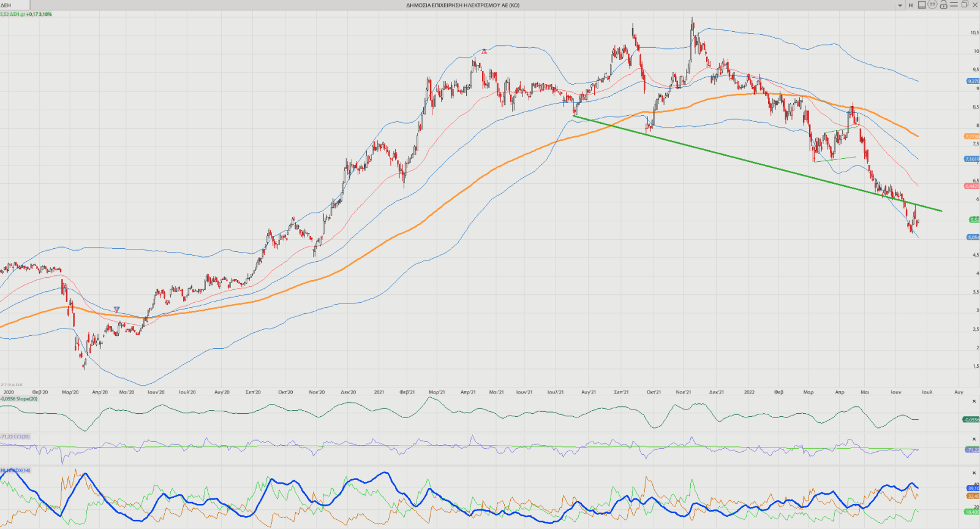Toggle the bottom panel layout icon
Viewport: 980px width, 529px height.
[922, 5]
